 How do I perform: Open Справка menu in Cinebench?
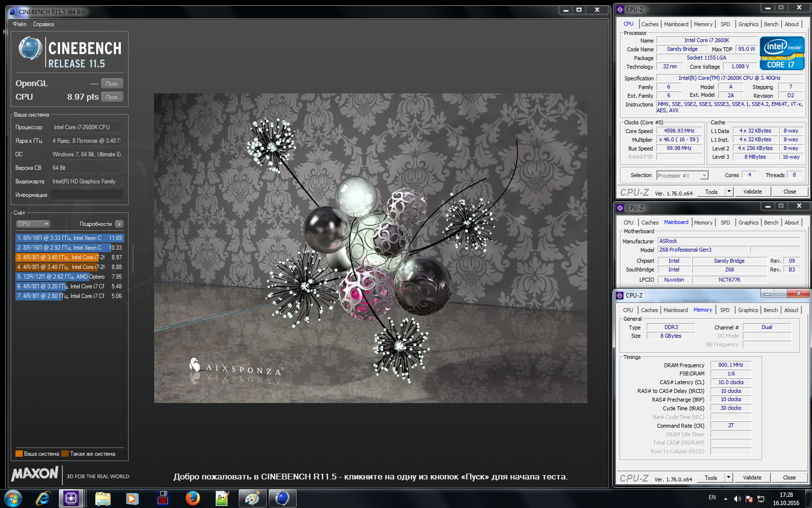coord(43,24)
